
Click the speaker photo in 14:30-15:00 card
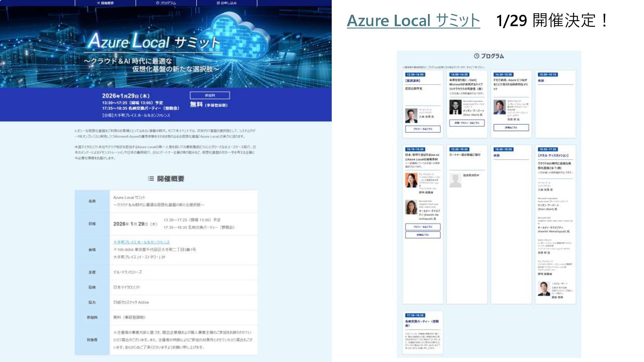[499, 107]
